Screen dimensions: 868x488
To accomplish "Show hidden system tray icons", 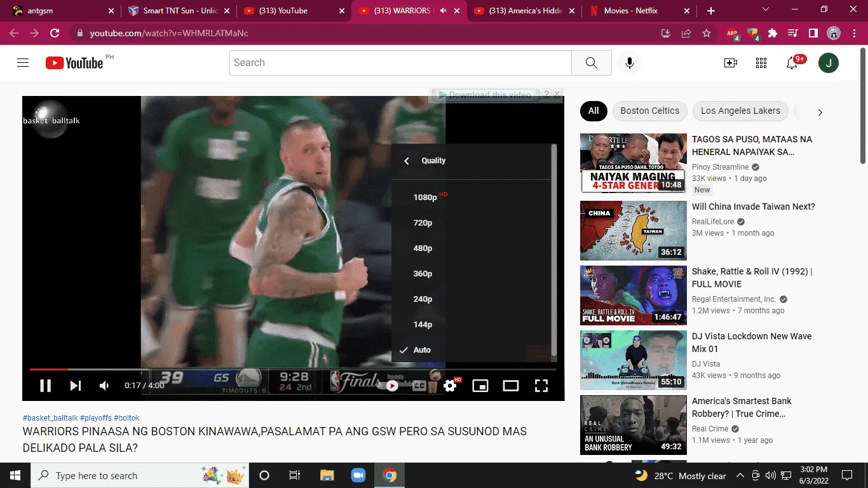I will coord(740,475).
